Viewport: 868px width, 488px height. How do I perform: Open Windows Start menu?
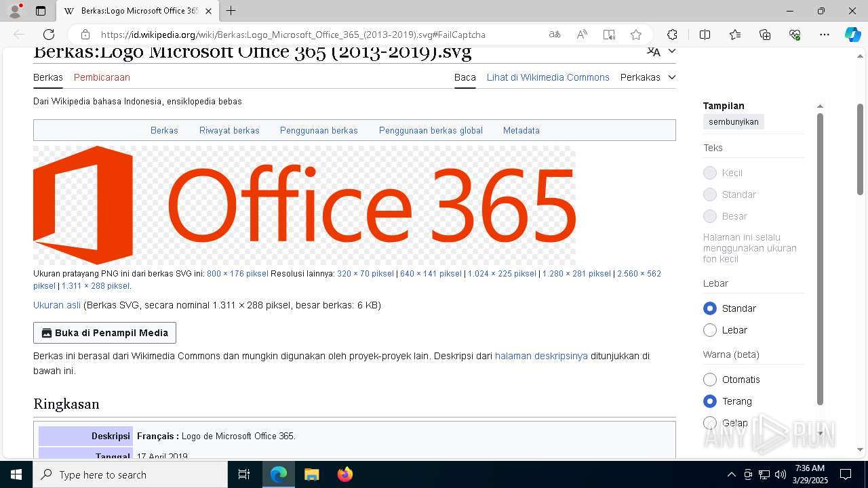coord(16,474)
